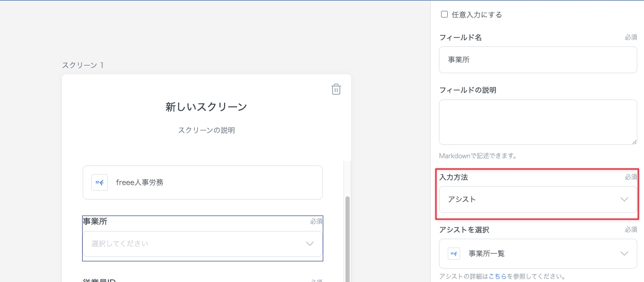Click inside the フィールドの説明 text area

537,122
